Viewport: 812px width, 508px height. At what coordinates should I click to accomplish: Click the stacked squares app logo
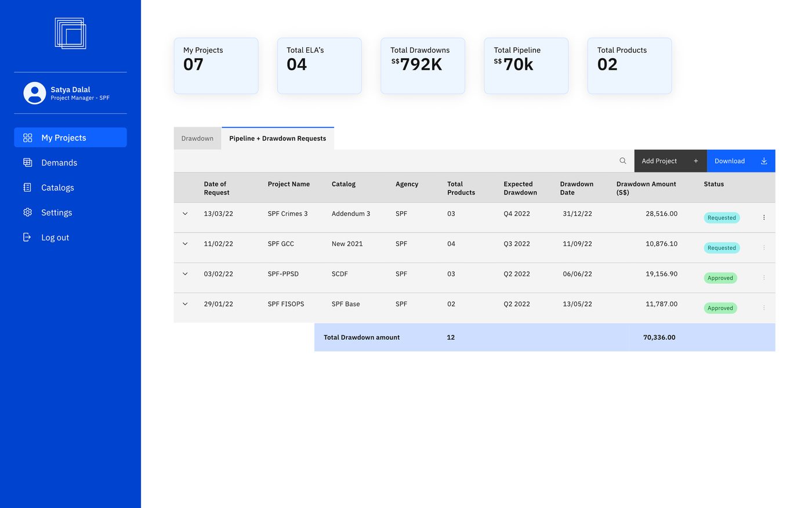coord(70,33)
